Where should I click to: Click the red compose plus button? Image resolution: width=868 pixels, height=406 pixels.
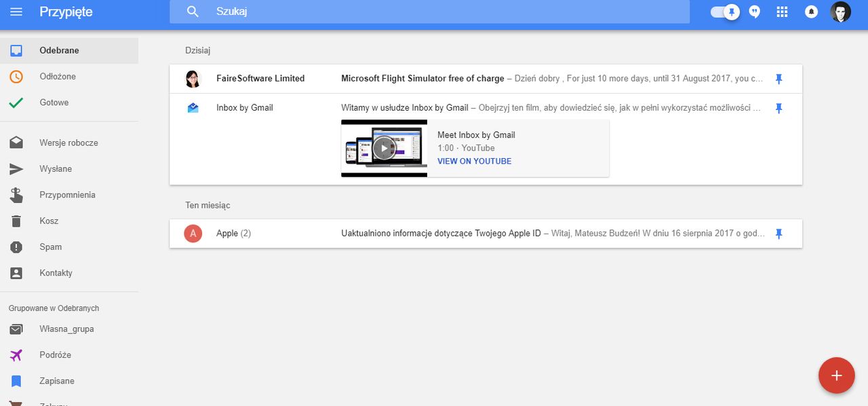(x=837, y=375)
